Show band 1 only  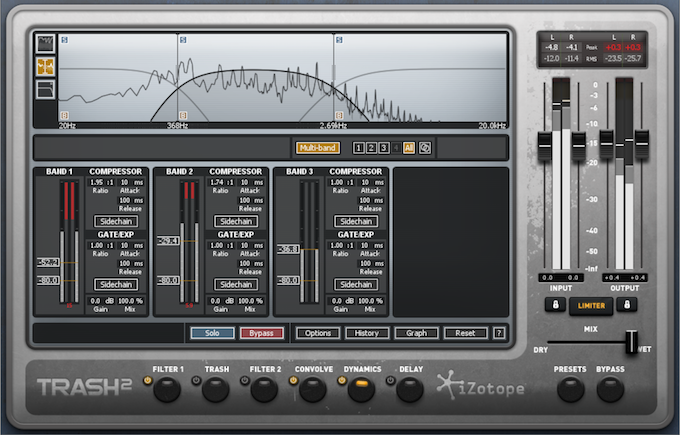click(358, 148)
